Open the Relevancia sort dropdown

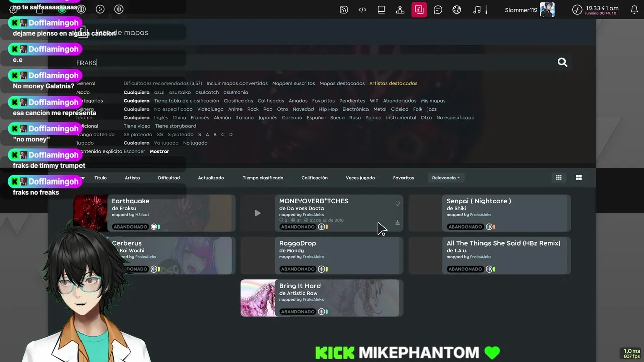(x=446, y=178)
